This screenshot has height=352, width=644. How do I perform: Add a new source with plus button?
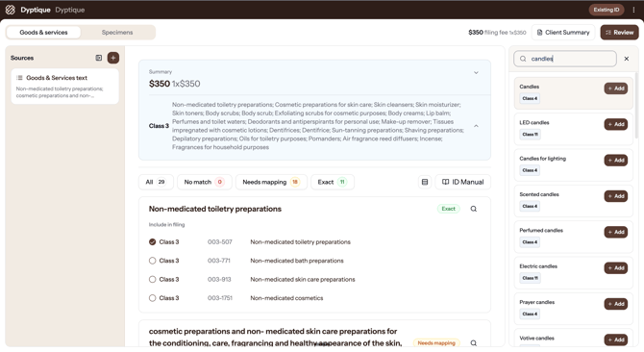click(113, 58)
